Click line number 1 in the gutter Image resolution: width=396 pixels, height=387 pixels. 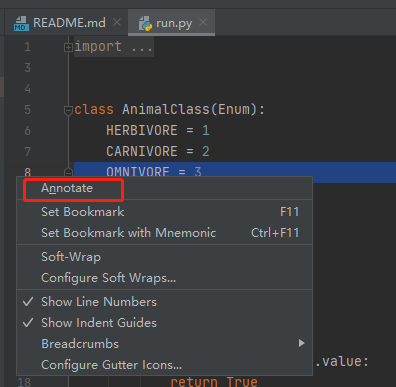[27, 47]
